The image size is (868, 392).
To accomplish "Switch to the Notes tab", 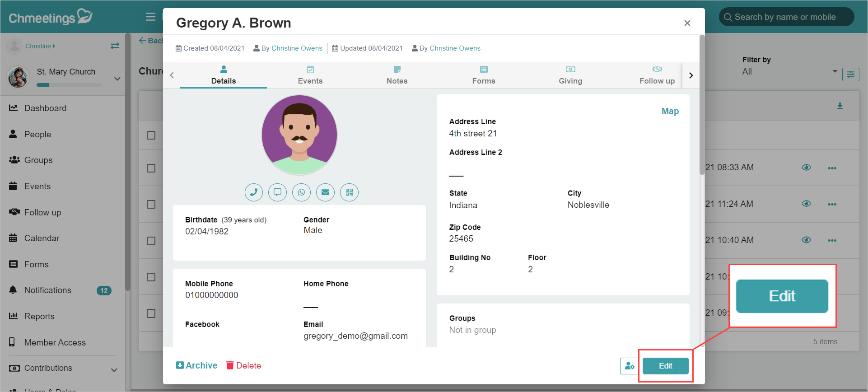I will (397, 75).
